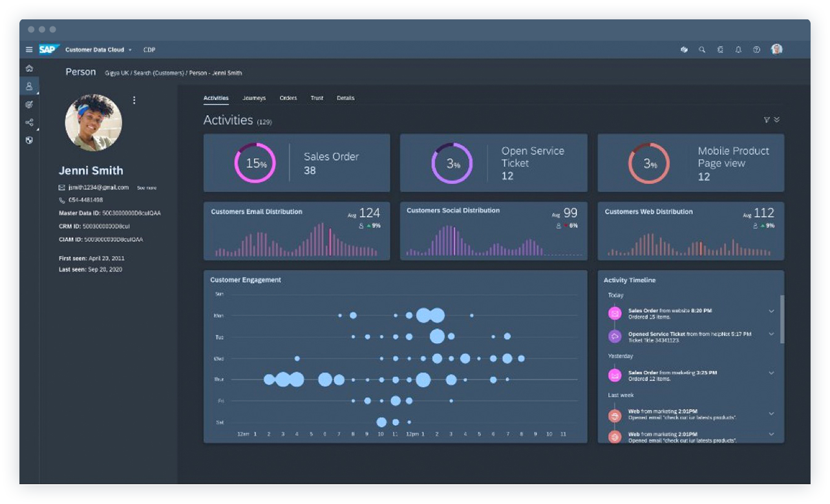Image resolution: width=830 pixels, height=504 pixels.
Task: Expand the Opened Service Ticket timeline entry
Action: pyautogui.click(x=771, y=334)
